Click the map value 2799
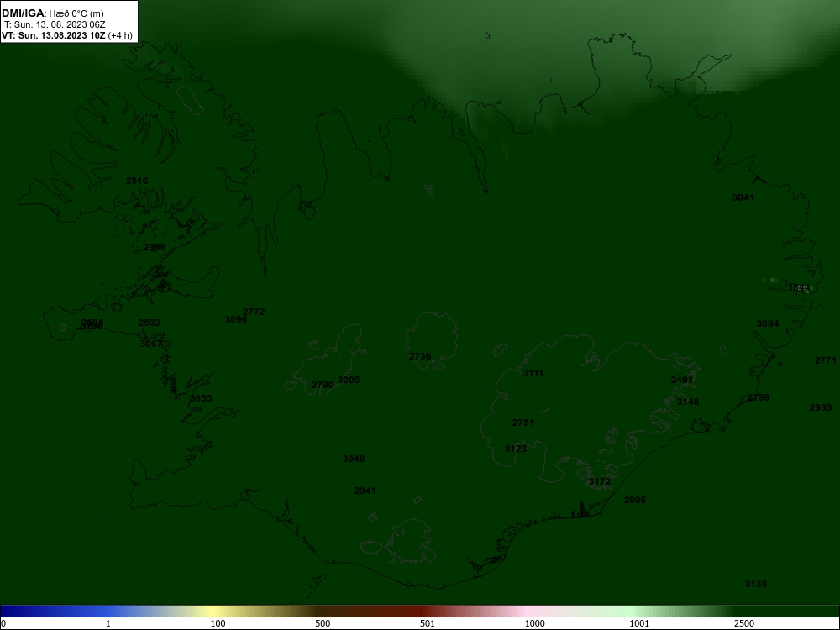This screenshot has width=840, height=630. pos(759,397)
